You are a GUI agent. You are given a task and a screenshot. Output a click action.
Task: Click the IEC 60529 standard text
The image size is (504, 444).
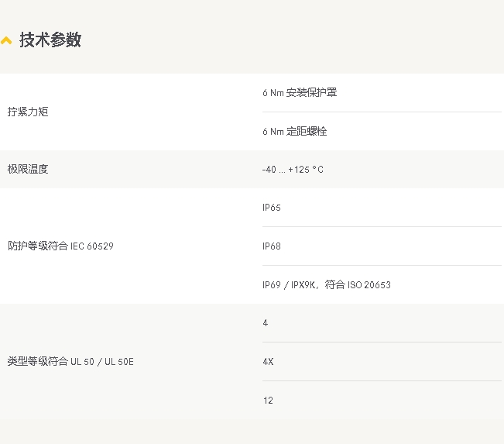(x=92, y=246)
